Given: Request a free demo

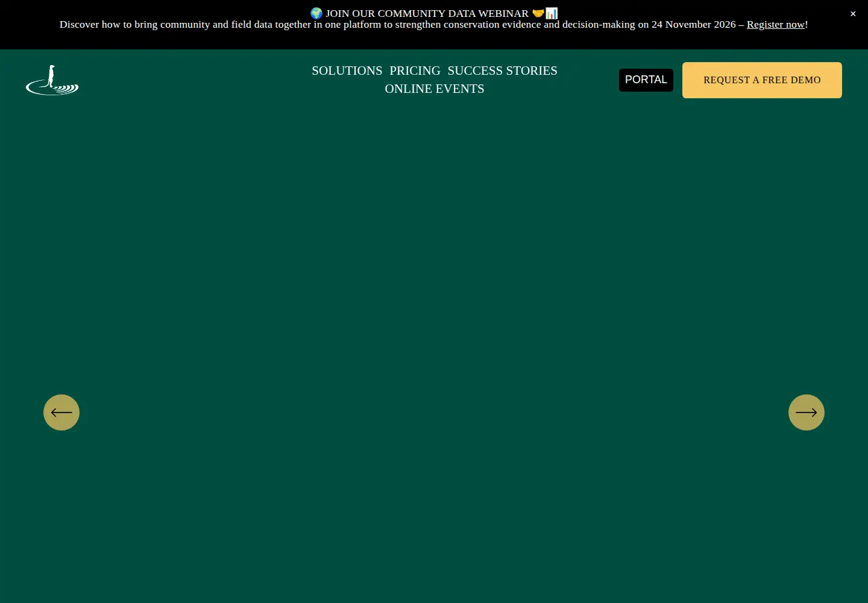Looking at the screenshot, I should tap(762, 80).
